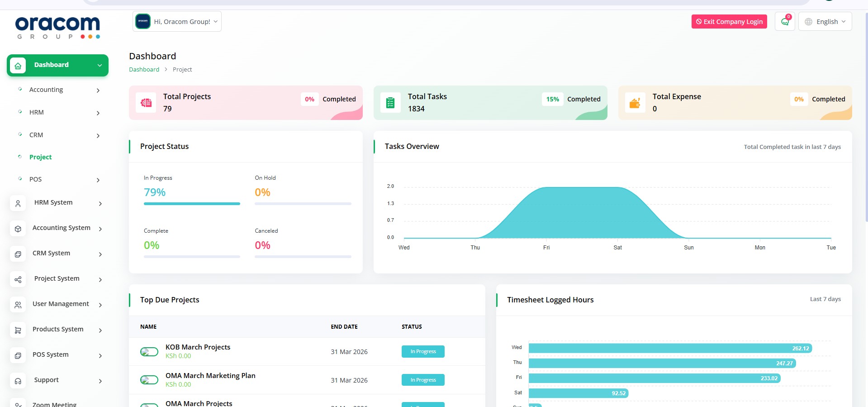This screenshot has width=868, height=407.
Task: Click the Exit Company Login button
Action: tap(729, 22)
